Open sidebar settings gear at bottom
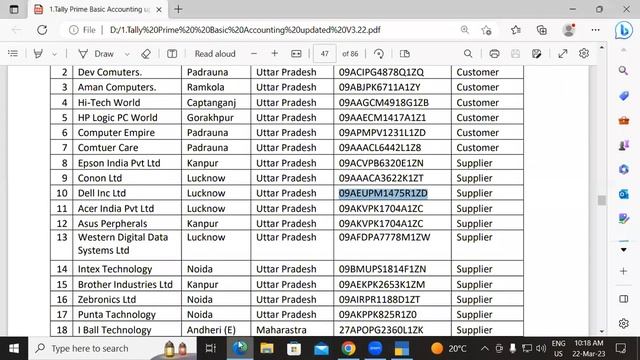 tap(623, 323)
